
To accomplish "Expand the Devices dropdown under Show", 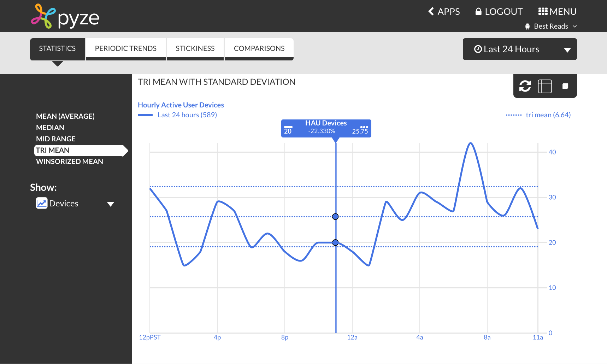I will click(111, 204).
